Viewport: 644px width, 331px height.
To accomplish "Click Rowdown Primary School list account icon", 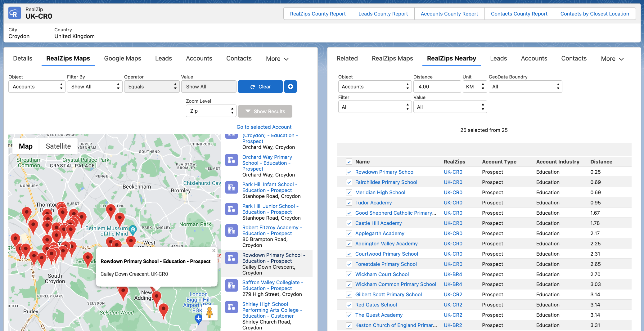I will (x=232, y=258).
